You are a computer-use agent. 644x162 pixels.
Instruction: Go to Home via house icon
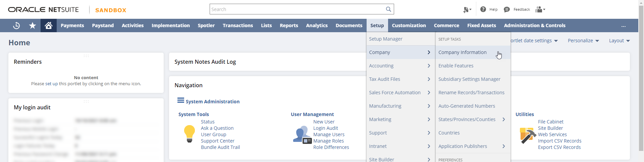coord(49,25)
